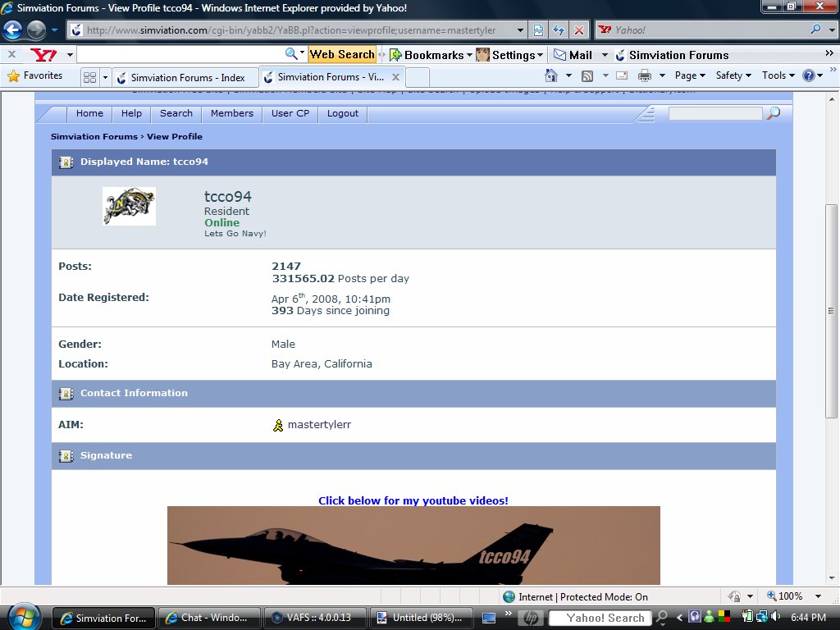This screenshot has height=630, width=840.
Task: Click the taskbar search magnifier icon
Action: (x=663, y=618)
